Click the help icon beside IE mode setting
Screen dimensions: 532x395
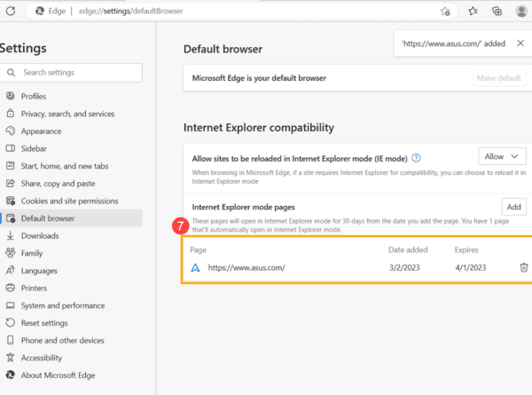(x=416, y=158)
